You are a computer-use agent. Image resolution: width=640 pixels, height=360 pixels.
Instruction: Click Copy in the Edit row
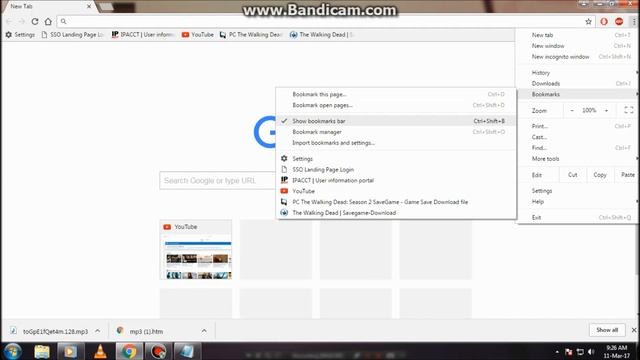coord(600,175)
